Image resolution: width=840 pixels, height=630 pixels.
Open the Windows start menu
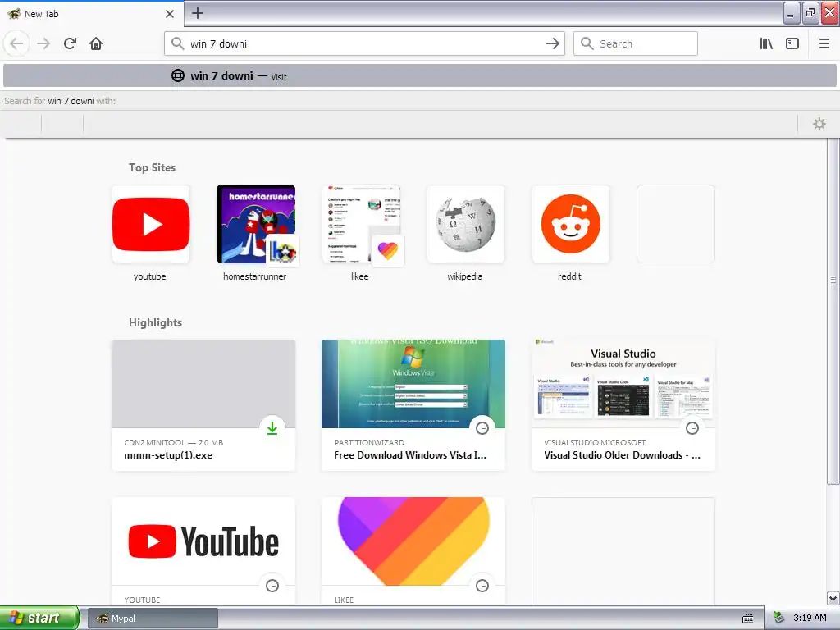pos(39,618)
